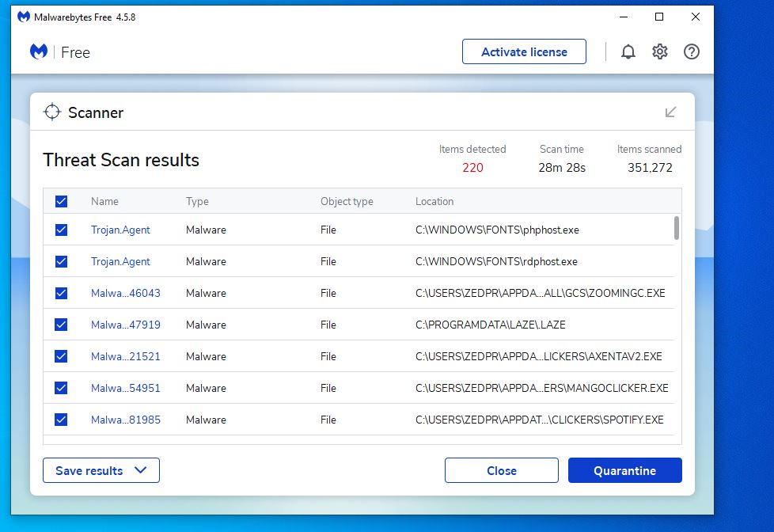This screenshot has height=532, width=774.
Task: Open the Malwa...21521 threat link
Action: click(125, 356)
